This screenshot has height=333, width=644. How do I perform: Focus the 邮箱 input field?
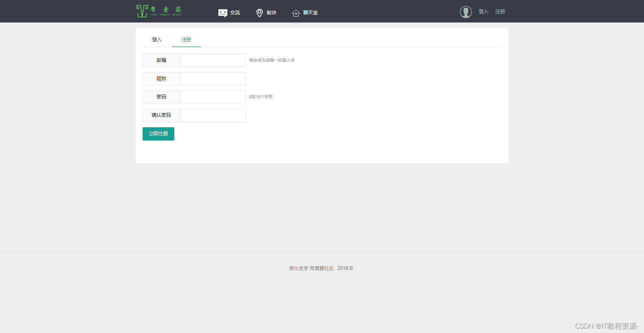pyautogui.click(x=213, y=60)
